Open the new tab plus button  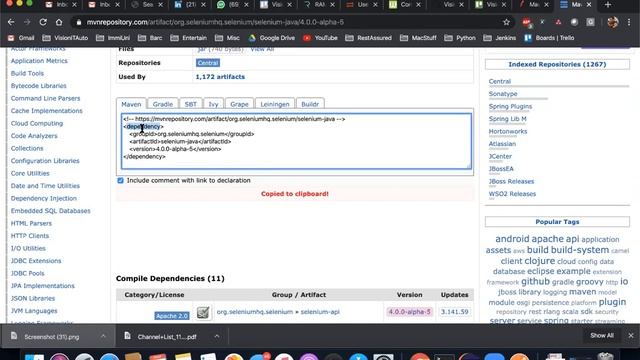[608, 4]
